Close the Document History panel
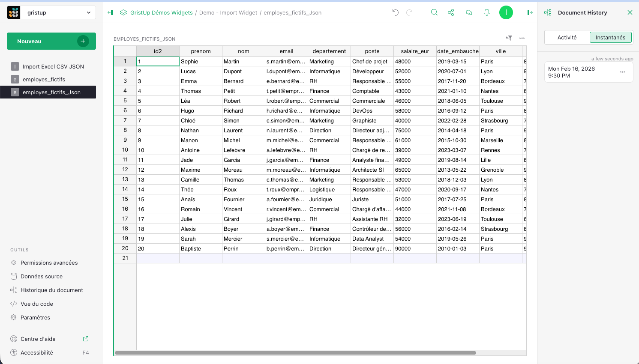 [x=630, y=12]
